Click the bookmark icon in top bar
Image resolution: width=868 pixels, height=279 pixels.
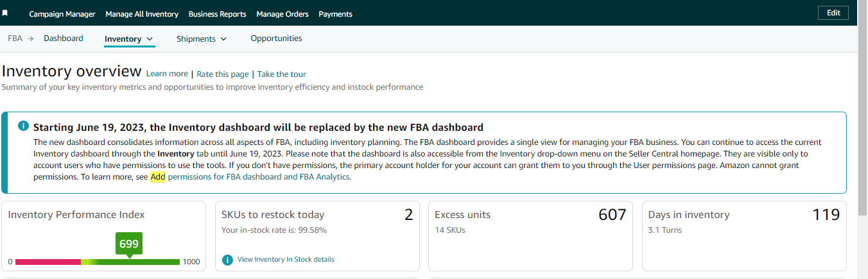point(6,13)
